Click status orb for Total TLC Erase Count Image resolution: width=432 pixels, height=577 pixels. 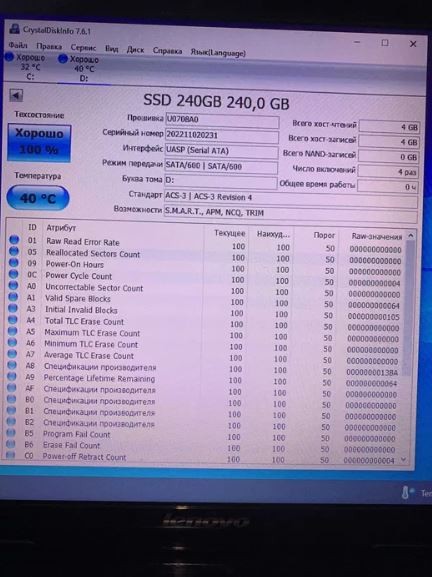[13, 319]
